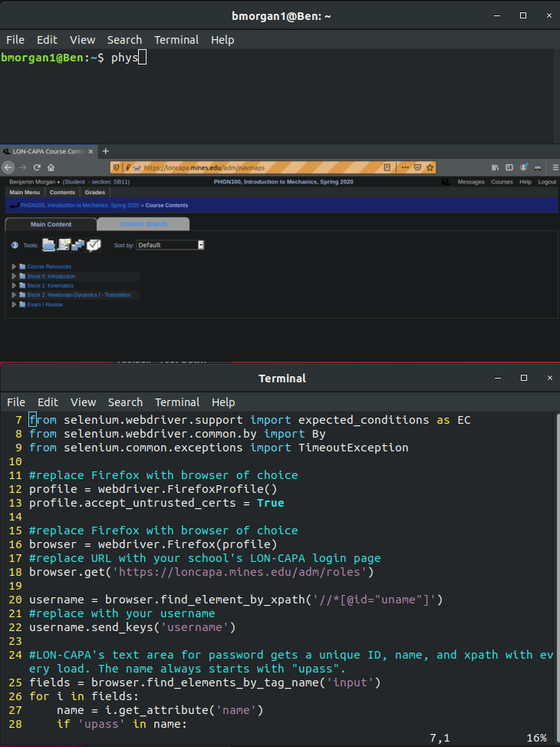Expand Exam I Review folder
The image size is (560, 747).
[x=14, y=305]
